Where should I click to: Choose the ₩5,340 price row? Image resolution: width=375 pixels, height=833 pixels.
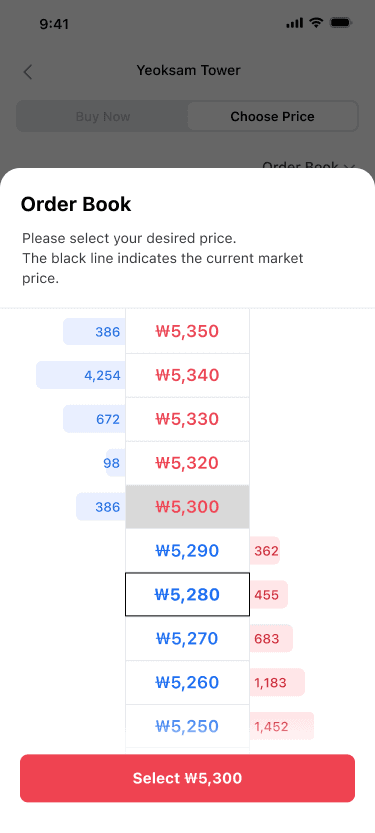click(x=188, y=376)
